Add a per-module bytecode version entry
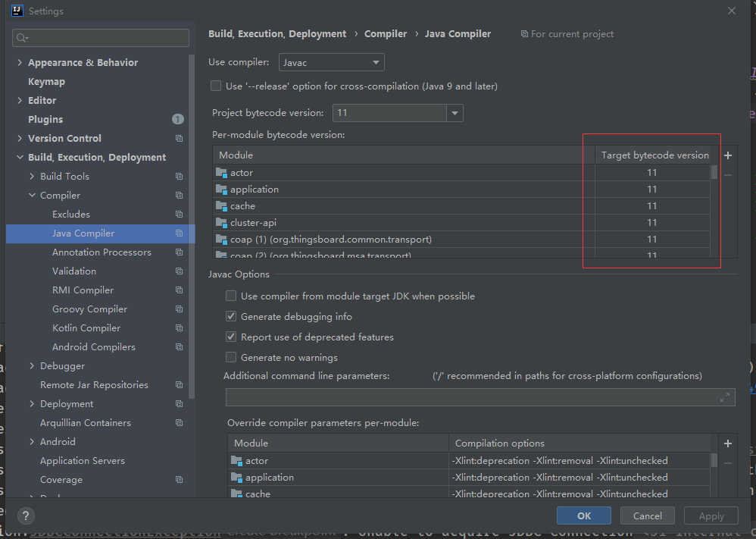The image size is (756, 539). [728, 155]
